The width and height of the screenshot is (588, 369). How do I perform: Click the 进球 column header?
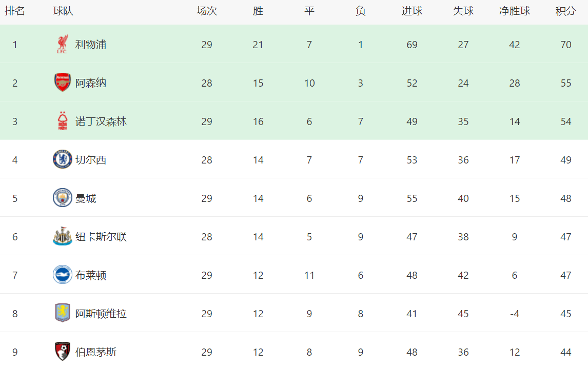411,11
